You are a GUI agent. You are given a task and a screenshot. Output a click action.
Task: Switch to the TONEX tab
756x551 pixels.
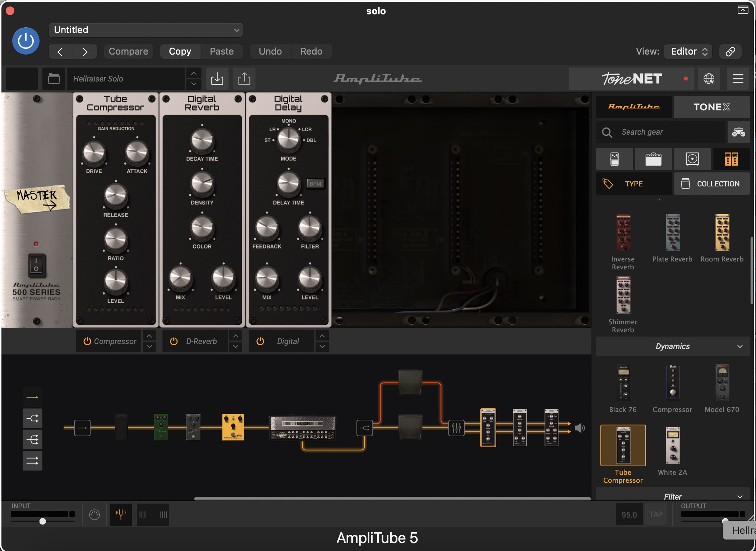(x=711, y=107)
